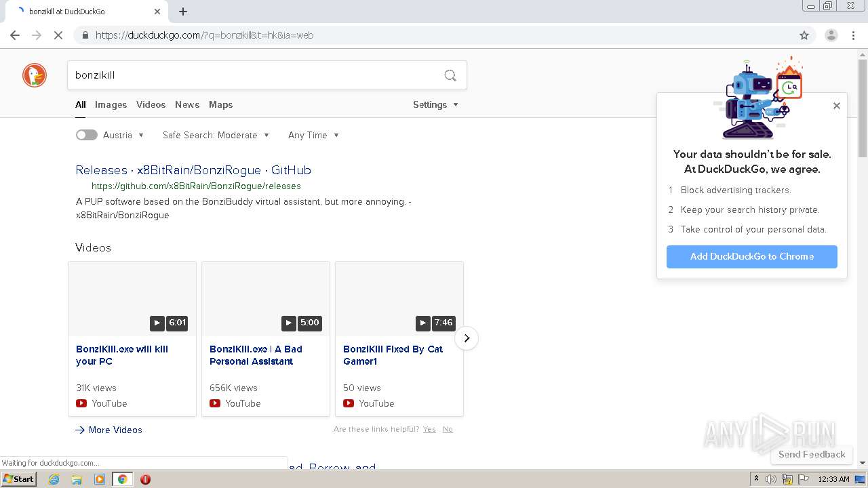The image size is (868, 488).
Task: Answer No to links helpful
Action: tap(448, 429)
